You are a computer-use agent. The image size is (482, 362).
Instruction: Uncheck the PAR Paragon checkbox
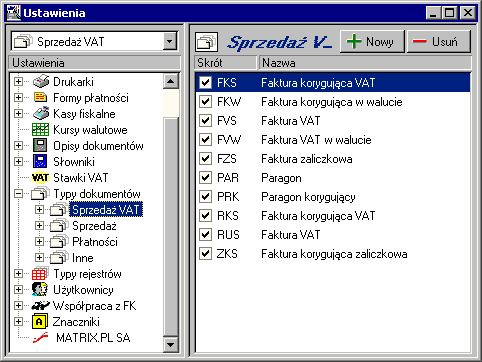click(205, 178)
